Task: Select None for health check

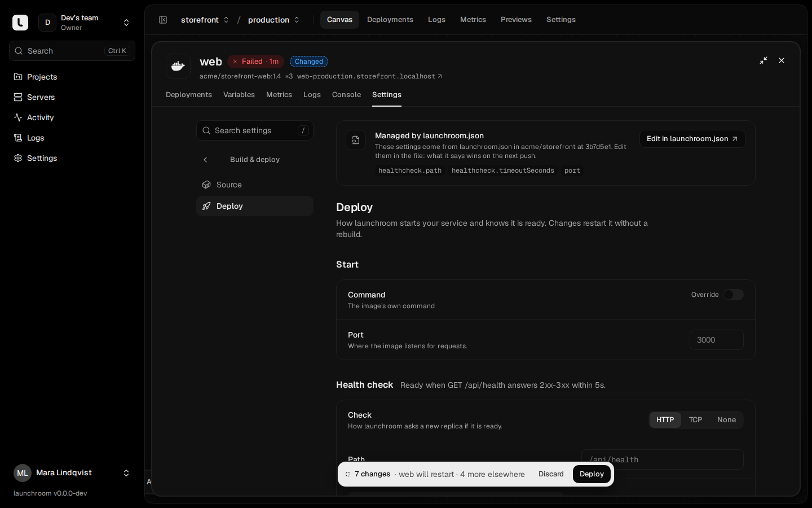Action: 726,420
